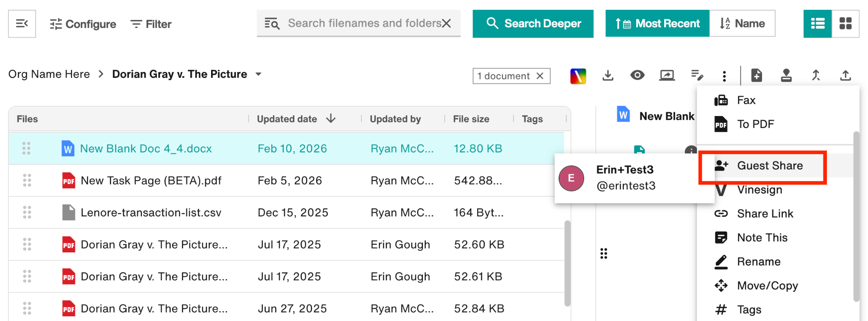This screenshot has width=868, height=321.
Task: Open New Task Page (BETA).pdf
Action: [x=151, y=181]
